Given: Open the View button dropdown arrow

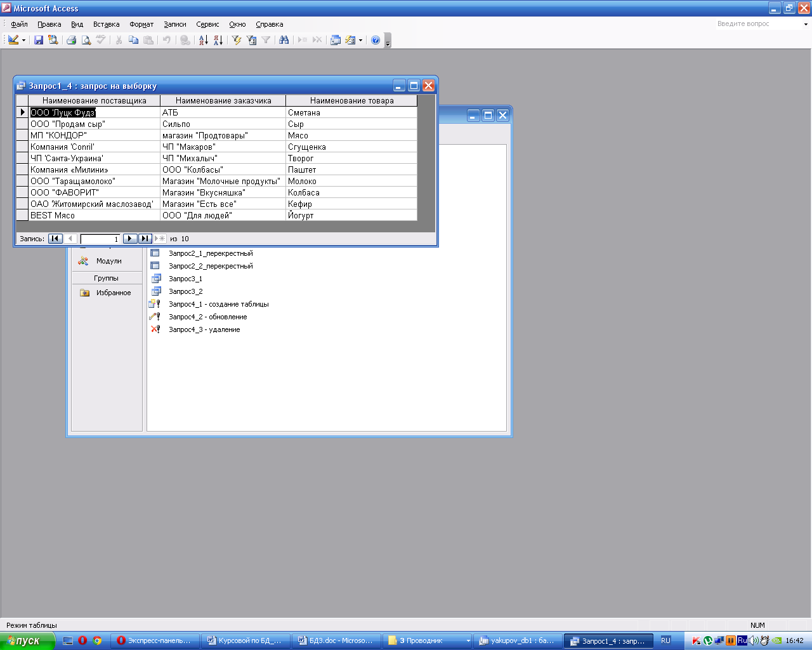Looking at the screenshot, I should coord(24,40).
